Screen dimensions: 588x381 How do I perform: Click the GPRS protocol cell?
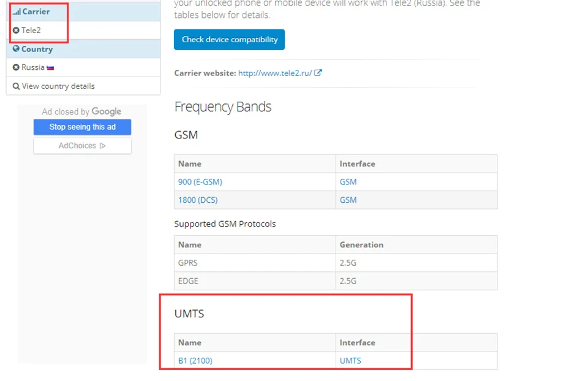pos(255,263)
